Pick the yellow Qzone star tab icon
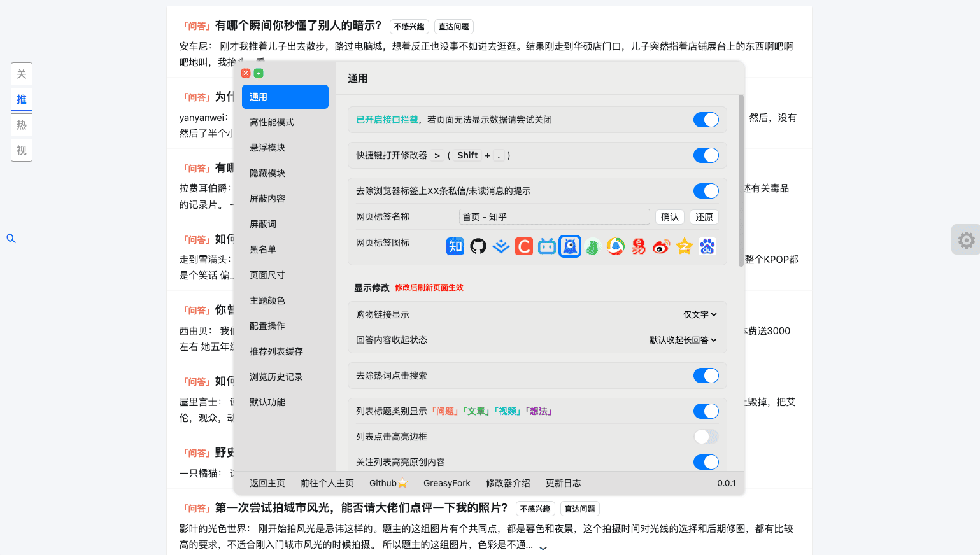This screenshot has width=980, height=555. click(685, 246)
